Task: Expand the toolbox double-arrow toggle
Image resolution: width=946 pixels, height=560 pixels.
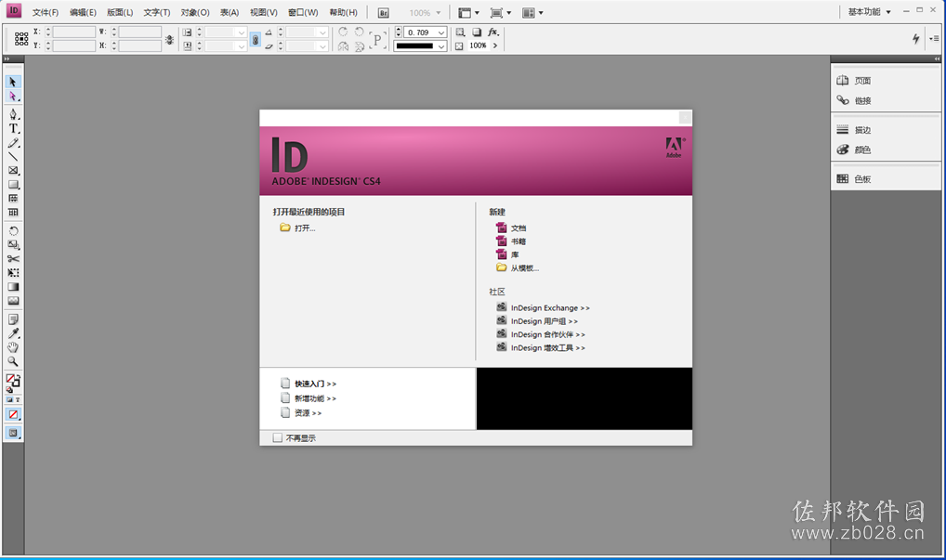Action: point(7,59)
